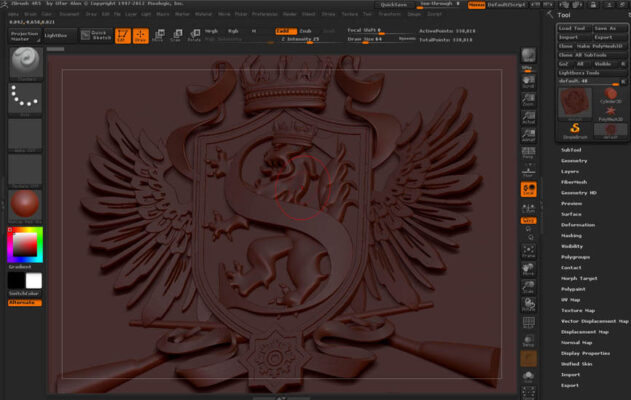Open the stroke type dots selector
Screen dimensions: 631x400
pyautogui.click(x=25, y=100)
